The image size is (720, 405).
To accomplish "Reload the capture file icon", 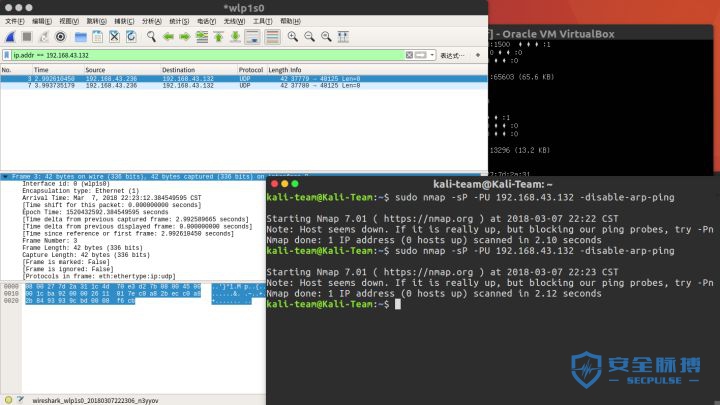I will click(131, 37).
